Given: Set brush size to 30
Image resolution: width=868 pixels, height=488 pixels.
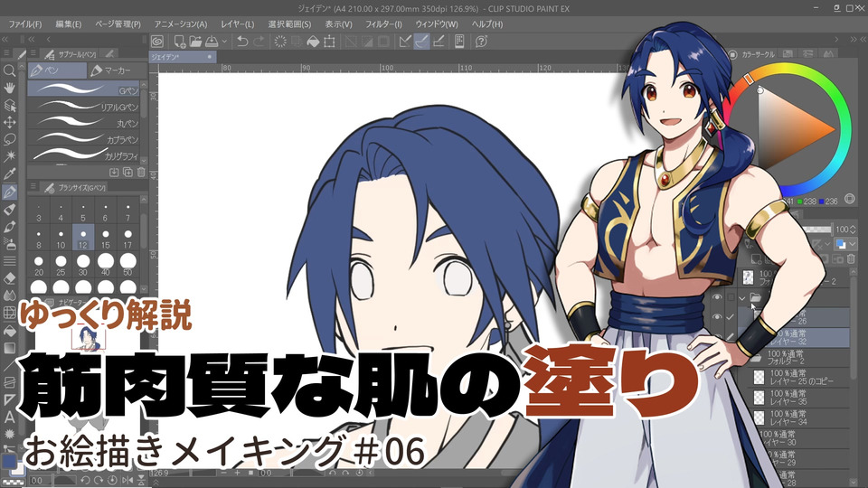Looking at the screenshot, I should [x=83, y=265].
